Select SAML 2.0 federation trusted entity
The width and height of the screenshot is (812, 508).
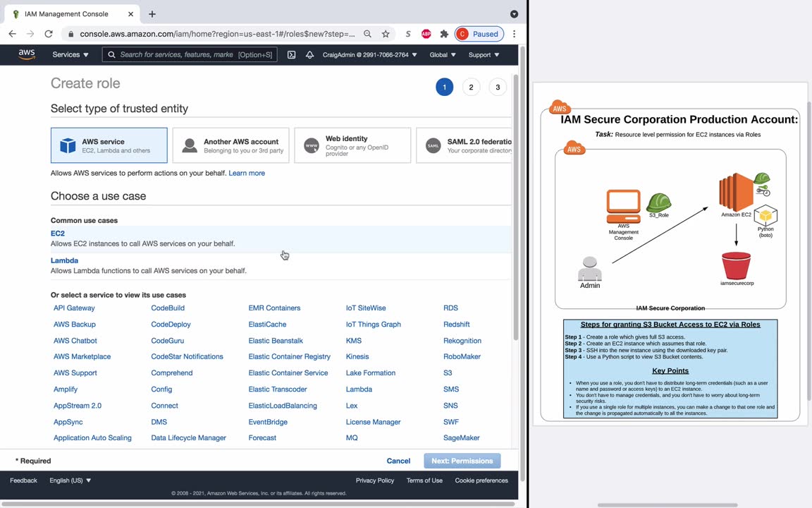tap(464, 145)
